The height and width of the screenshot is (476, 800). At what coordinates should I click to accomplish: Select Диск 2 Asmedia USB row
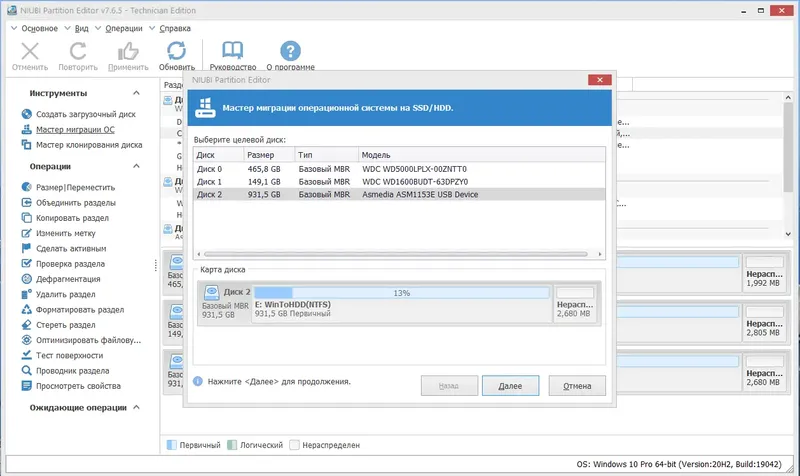coord(399,194)
